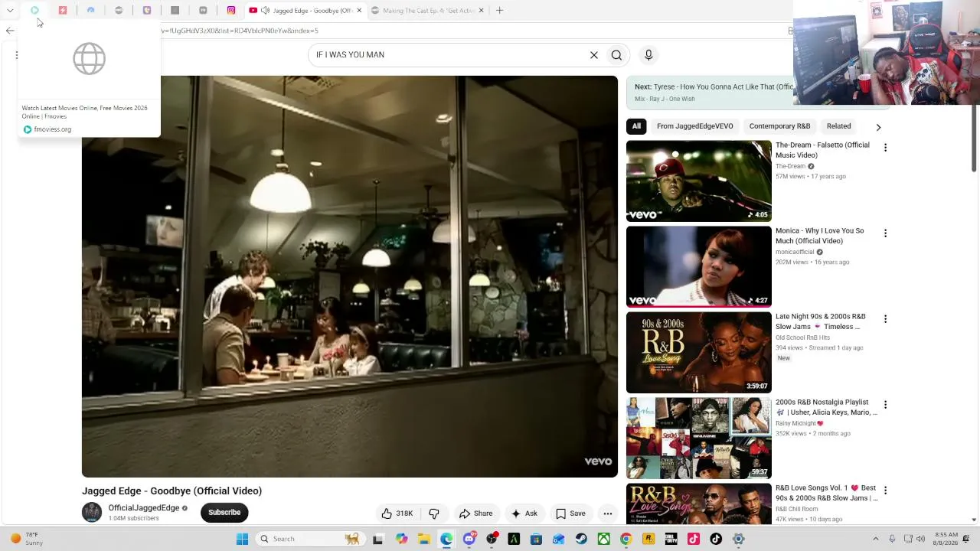
Task: Open Next: Tyrese How You Gonna Act
Action: coord(714,91)
